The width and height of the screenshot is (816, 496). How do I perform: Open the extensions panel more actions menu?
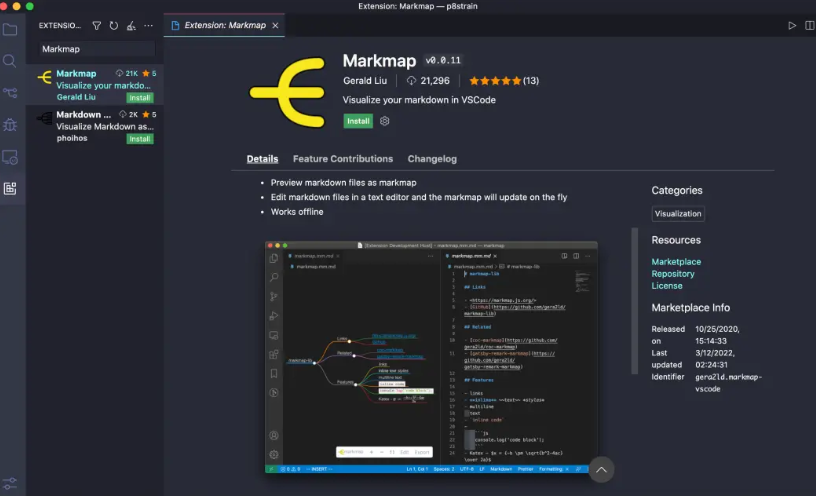[x=149, y=26]
